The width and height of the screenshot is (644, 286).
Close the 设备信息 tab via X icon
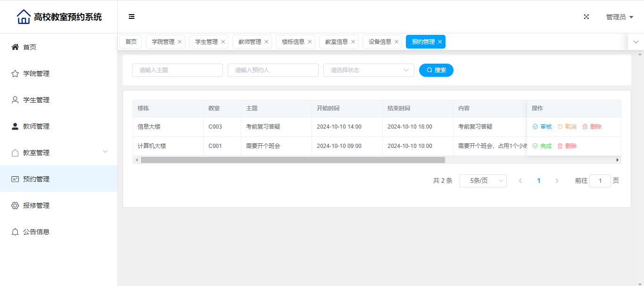click(396, 42)
